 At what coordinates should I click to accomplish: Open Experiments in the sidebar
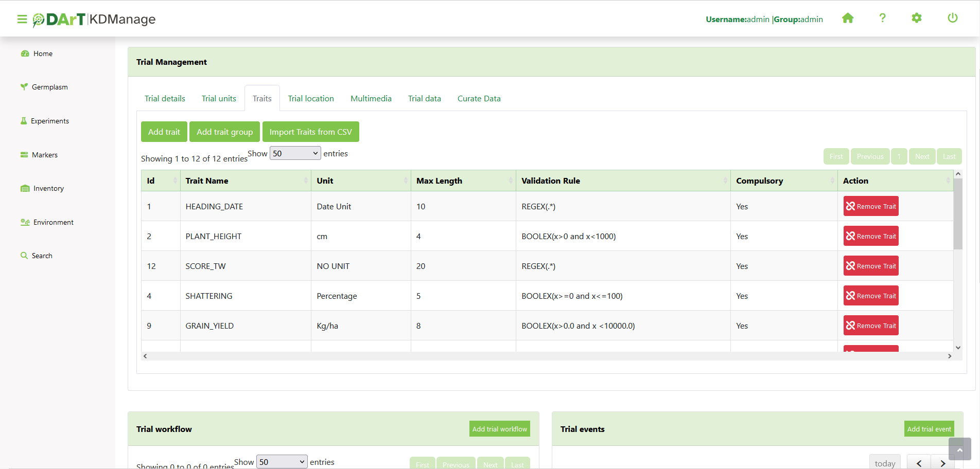49,121
